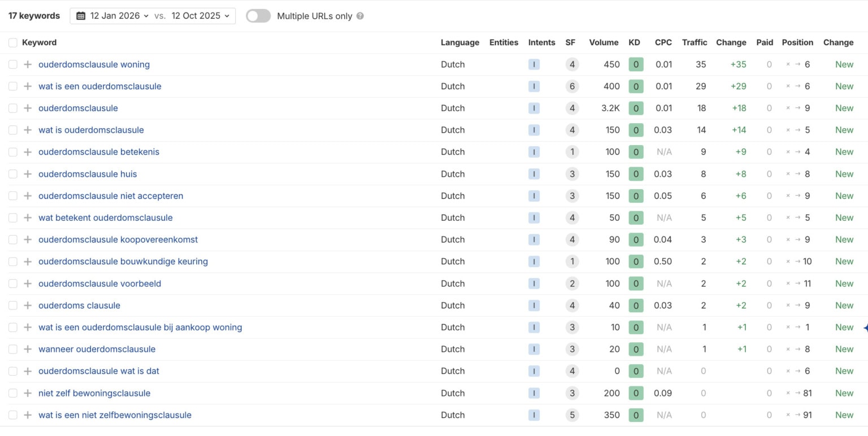Toggle the Multiple URLs only switch
Viewport: 868px width, 436px height.
point(258,16)
